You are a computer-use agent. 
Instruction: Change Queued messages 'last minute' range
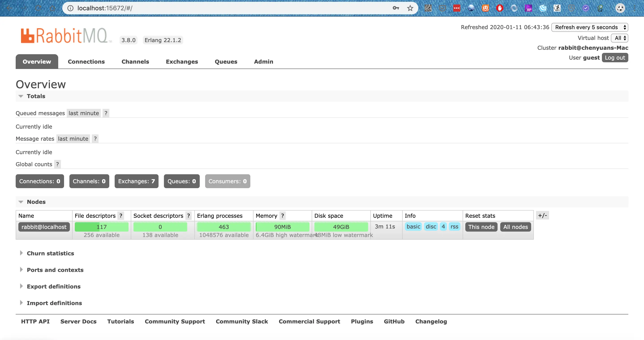(84, 113)
